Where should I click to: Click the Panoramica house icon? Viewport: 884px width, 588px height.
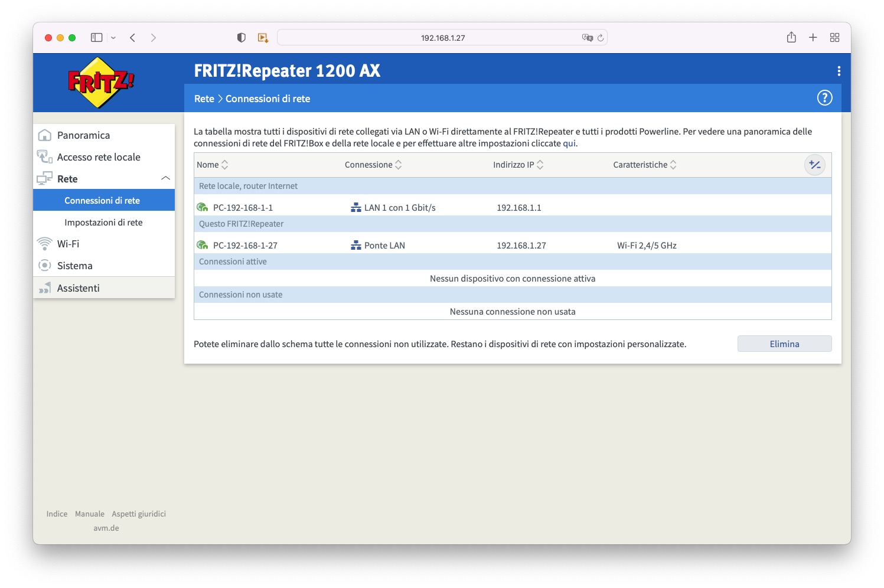[44, 135]
